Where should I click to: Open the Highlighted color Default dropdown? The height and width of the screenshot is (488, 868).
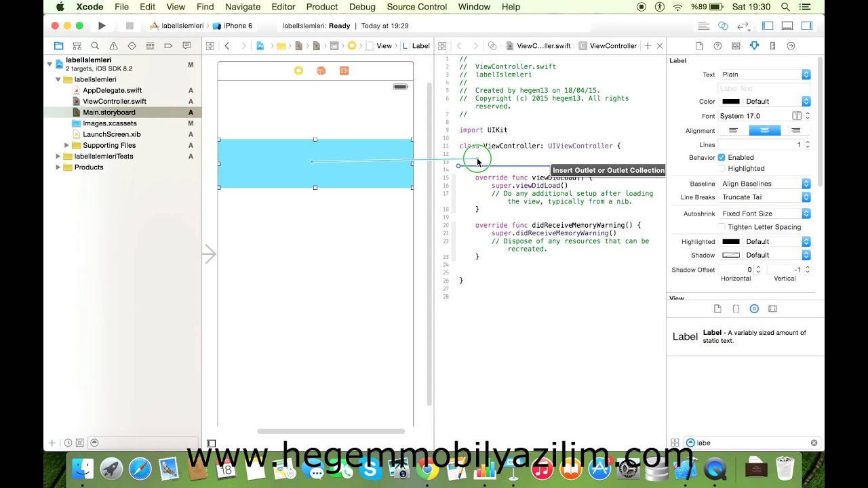pos(777,241)
